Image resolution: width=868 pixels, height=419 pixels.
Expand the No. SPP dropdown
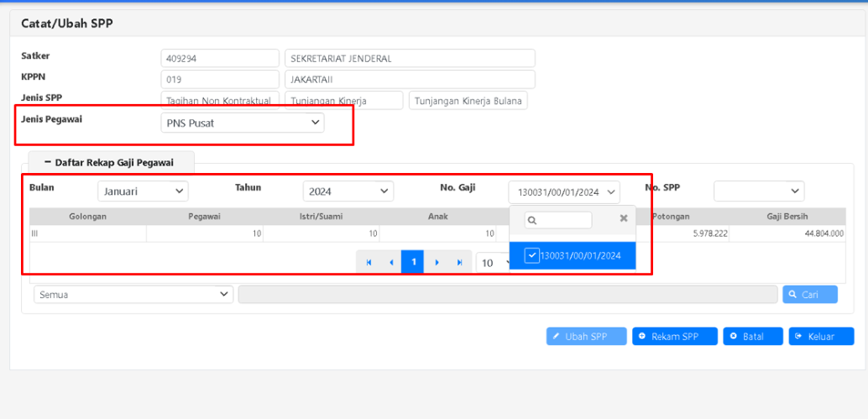point(758,191)
